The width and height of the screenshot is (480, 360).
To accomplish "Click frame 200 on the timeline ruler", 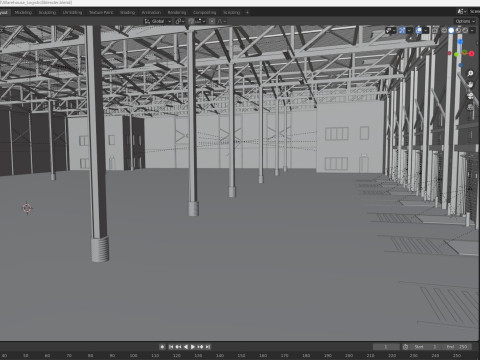I will click(x=349, y=356).
